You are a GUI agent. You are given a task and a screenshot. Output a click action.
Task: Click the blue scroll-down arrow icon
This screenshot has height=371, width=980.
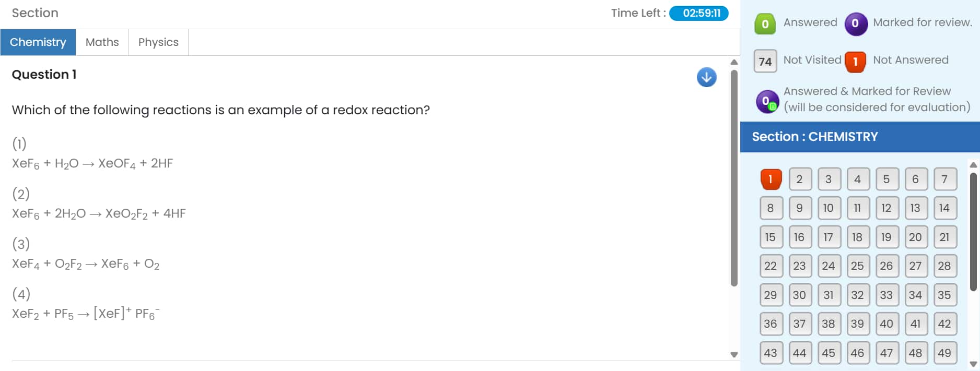[x=706, y=77]
